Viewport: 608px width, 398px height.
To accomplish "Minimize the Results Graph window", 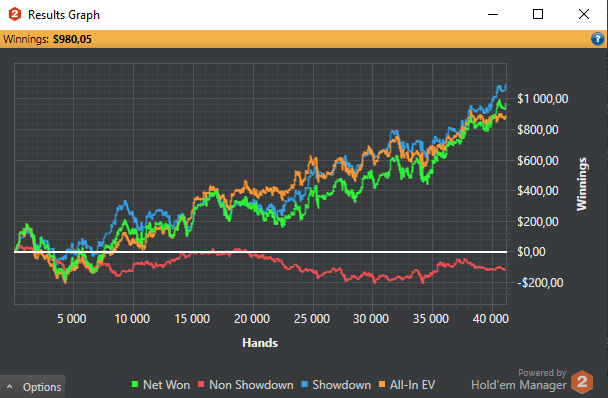I will click(493, 14).
